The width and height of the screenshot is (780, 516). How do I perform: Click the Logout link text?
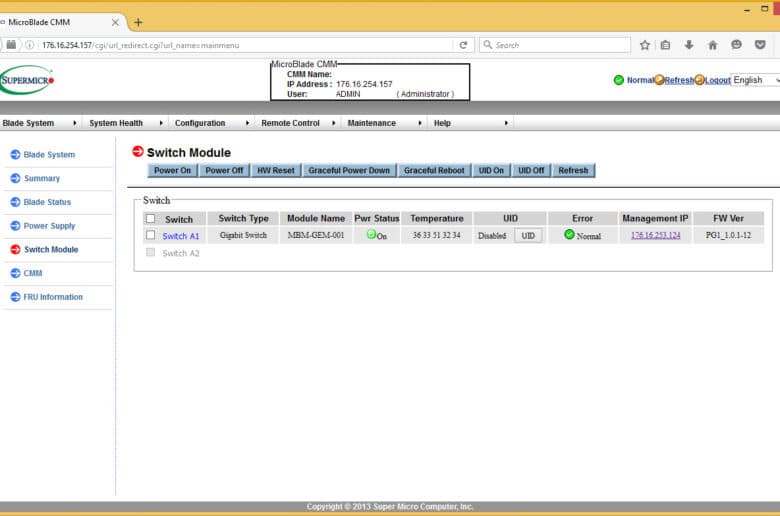pyautogui.click(x=718, y=80)
